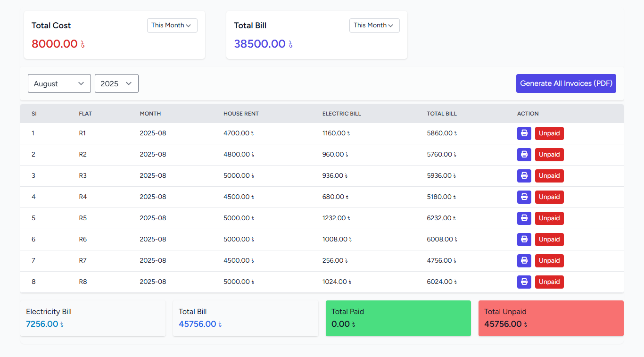Print the invoice for flat R2

point(524,155)
